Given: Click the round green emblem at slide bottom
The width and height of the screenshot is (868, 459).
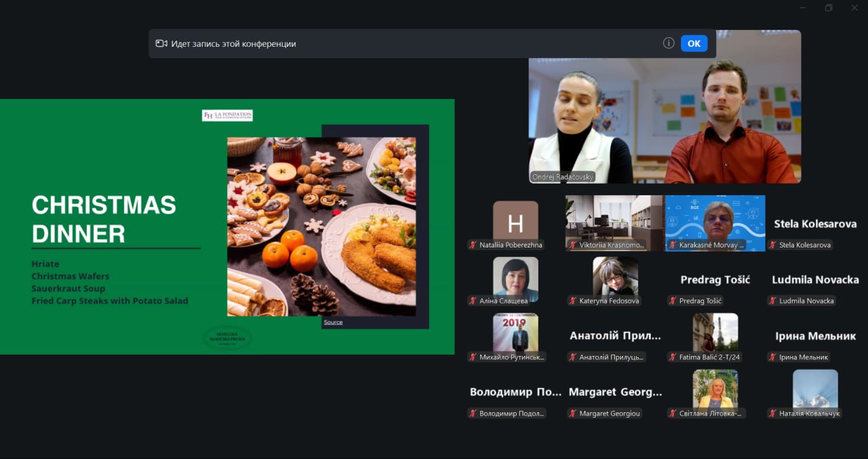Looking at the screenshot, I should click(x=227, y=338).
